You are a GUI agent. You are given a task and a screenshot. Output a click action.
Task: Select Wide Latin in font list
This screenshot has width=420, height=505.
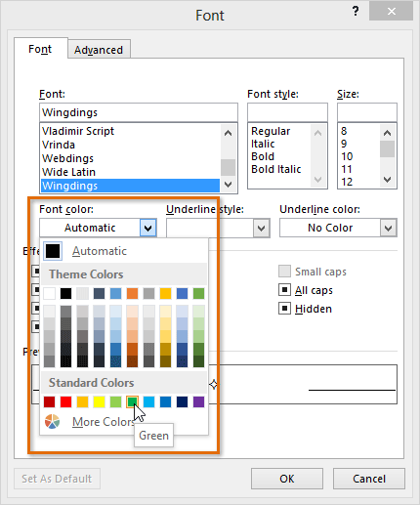(130, 172)
